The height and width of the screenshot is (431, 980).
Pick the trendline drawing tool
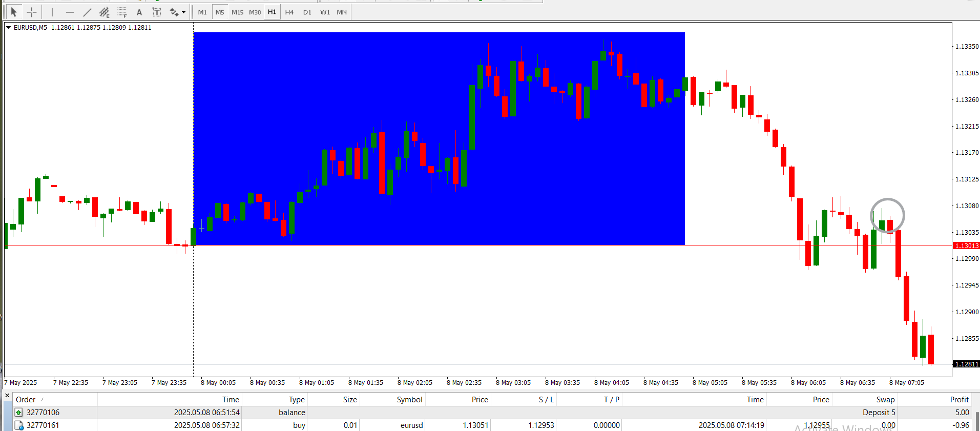[87, 12]
